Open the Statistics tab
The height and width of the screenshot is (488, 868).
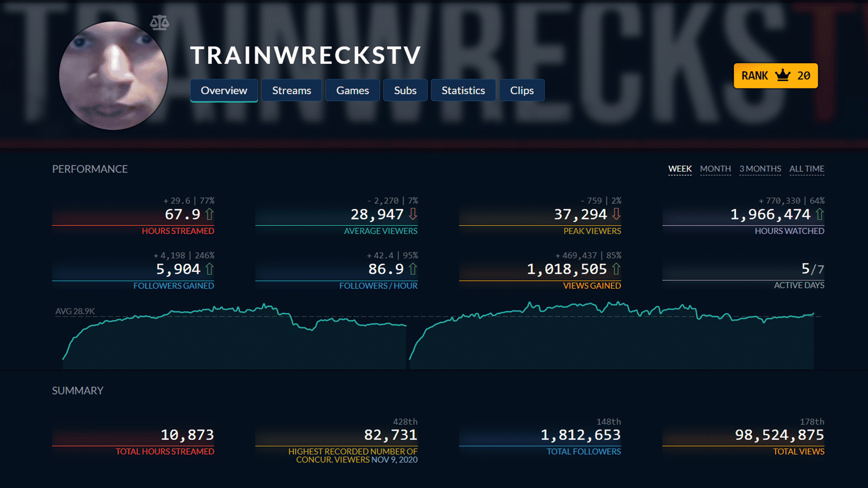tap(463, 90)
